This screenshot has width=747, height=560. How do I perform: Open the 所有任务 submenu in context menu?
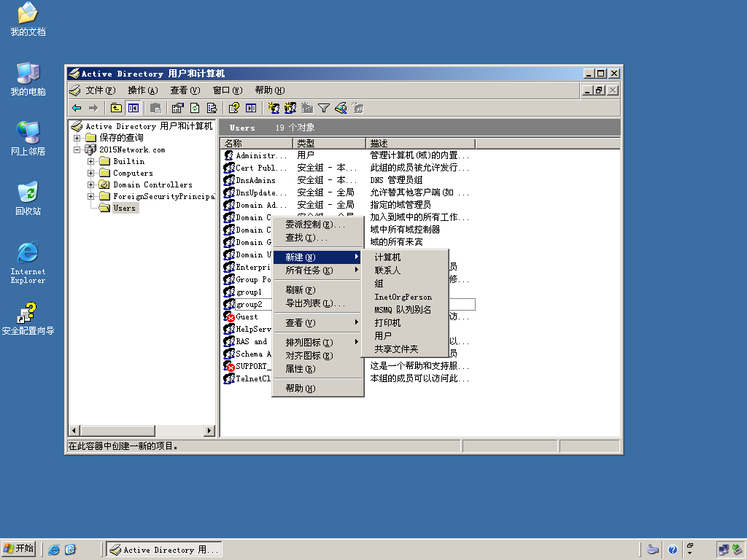tap(318, 271)
